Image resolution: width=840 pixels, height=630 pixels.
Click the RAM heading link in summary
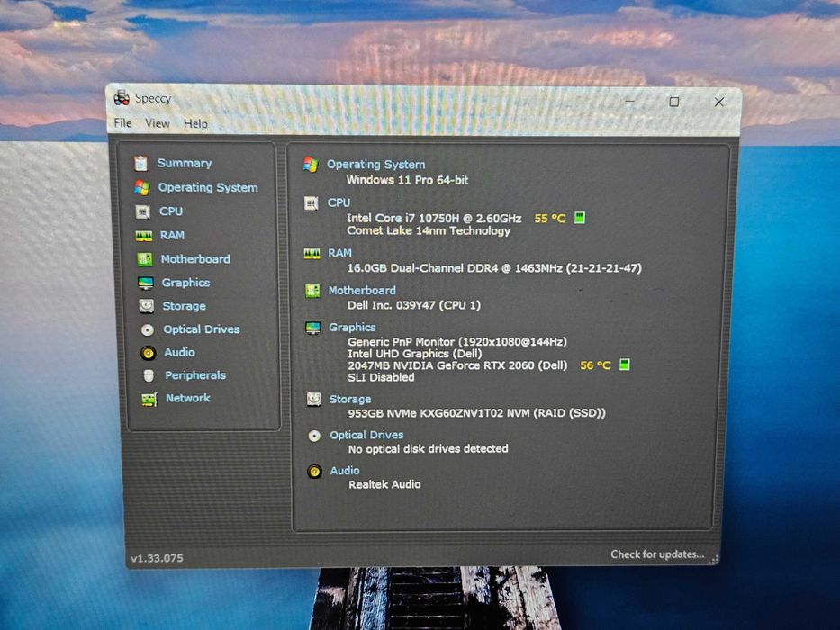pos(340,253)
